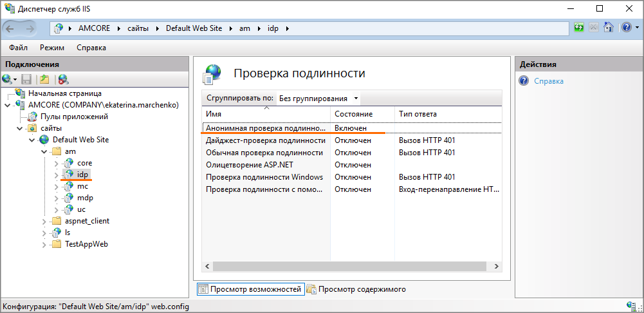The width and height of the screenshot is (644, 313).
Task: Click the create new connection globe icon
Action: (8, 79)
